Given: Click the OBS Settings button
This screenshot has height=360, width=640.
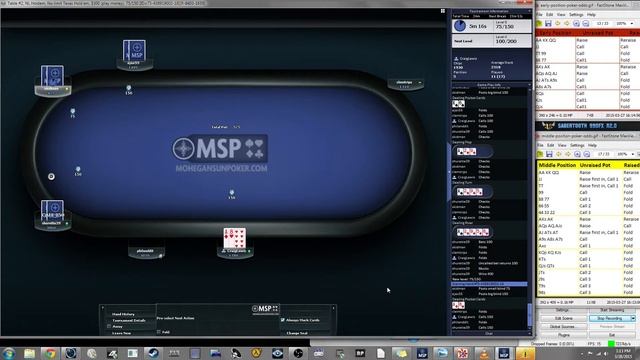Looking at the screenshot, I should pos(563,310).
